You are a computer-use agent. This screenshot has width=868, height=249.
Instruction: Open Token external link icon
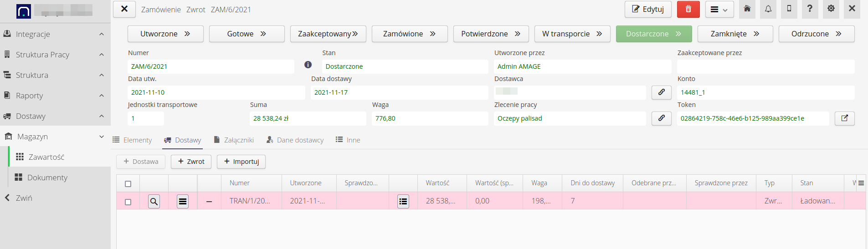(x=844, y=118)
